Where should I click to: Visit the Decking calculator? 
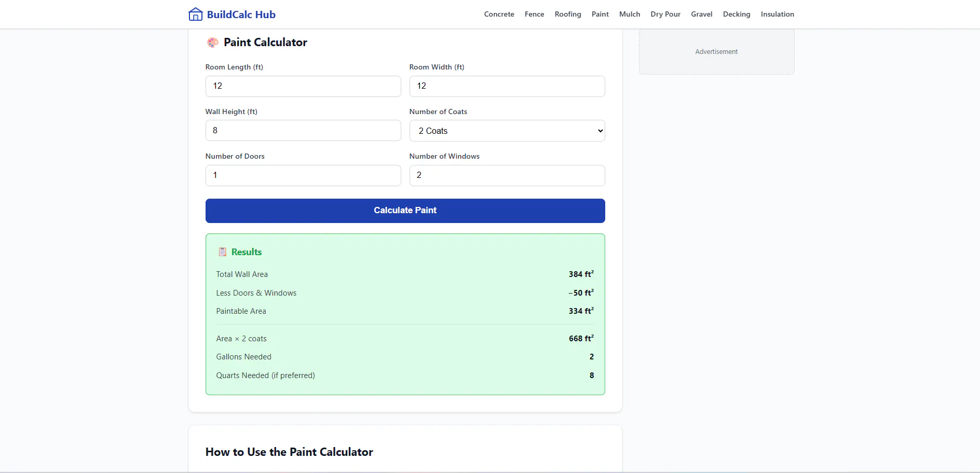click(737, 14)
